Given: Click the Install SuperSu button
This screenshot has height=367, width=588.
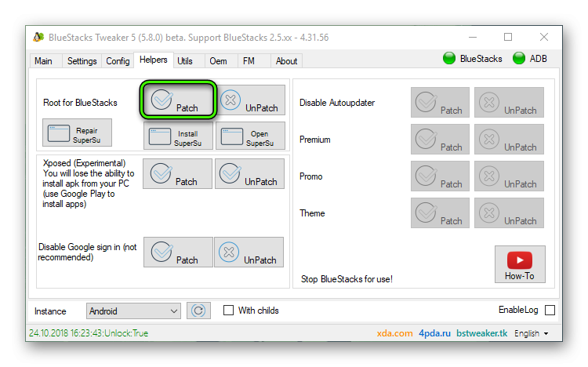Looking at the screenshot, I should click(178, 136).
